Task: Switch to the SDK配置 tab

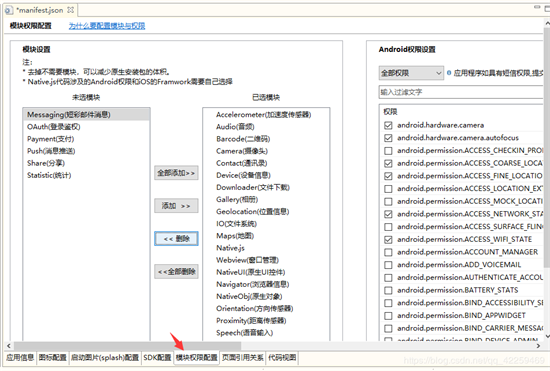Action: pyautogui.click(x=157, y=358)
